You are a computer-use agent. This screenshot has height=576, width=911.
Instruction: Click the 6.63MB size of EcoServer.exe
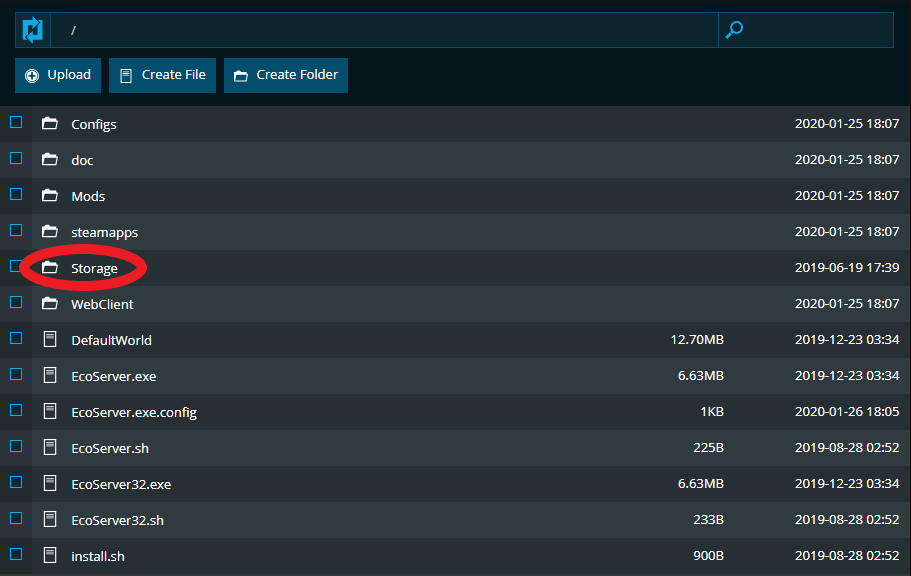point(701,375)
